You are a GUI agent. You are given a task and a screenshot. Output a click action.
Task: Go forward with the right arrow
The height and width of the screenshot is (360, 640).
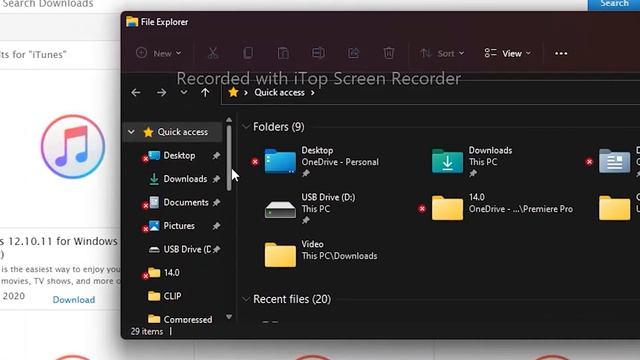[x=161, y=93]
